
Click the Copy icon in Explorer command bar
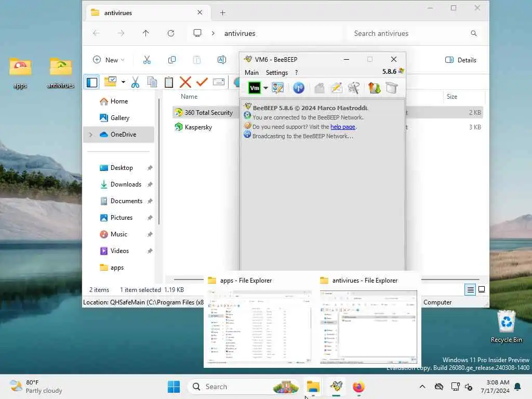(172, 60)
